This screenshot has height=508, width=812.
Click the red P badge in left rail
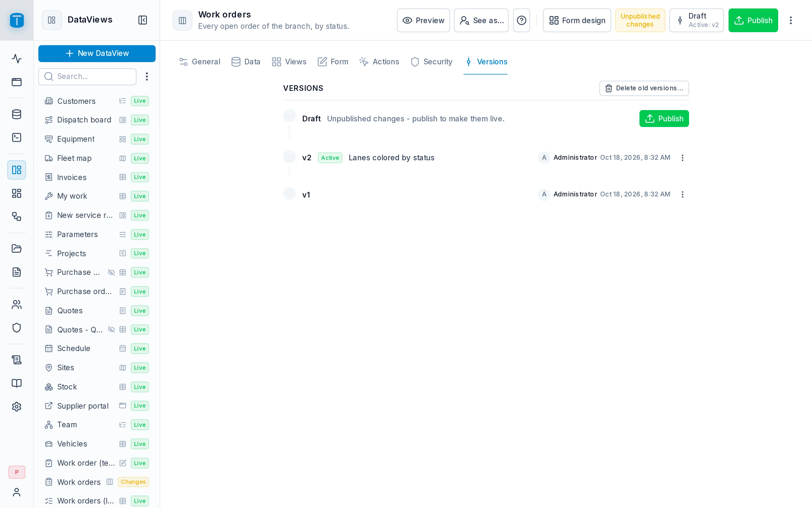[17, 472]
